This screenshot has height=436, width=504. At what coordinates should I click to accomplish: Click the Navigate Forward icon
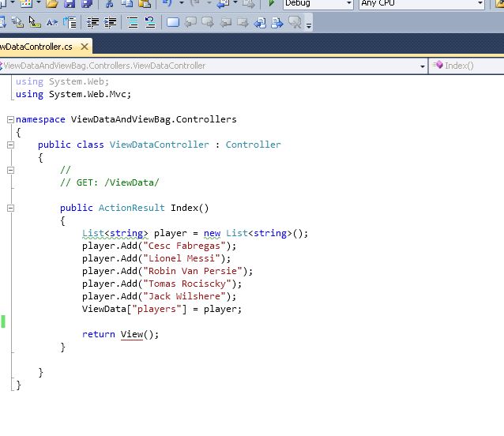pos(248,3)
